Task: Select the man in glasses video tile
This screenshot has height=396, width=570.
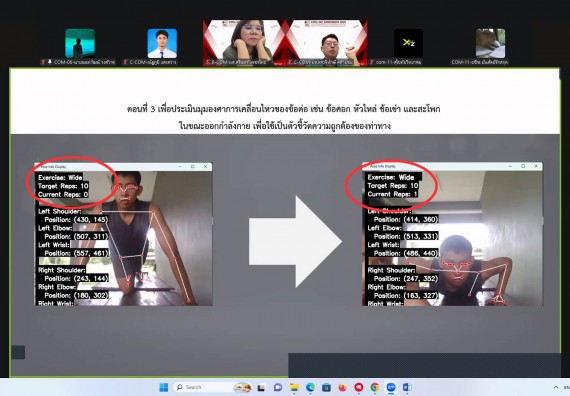Action: click(x=326, y=43)
